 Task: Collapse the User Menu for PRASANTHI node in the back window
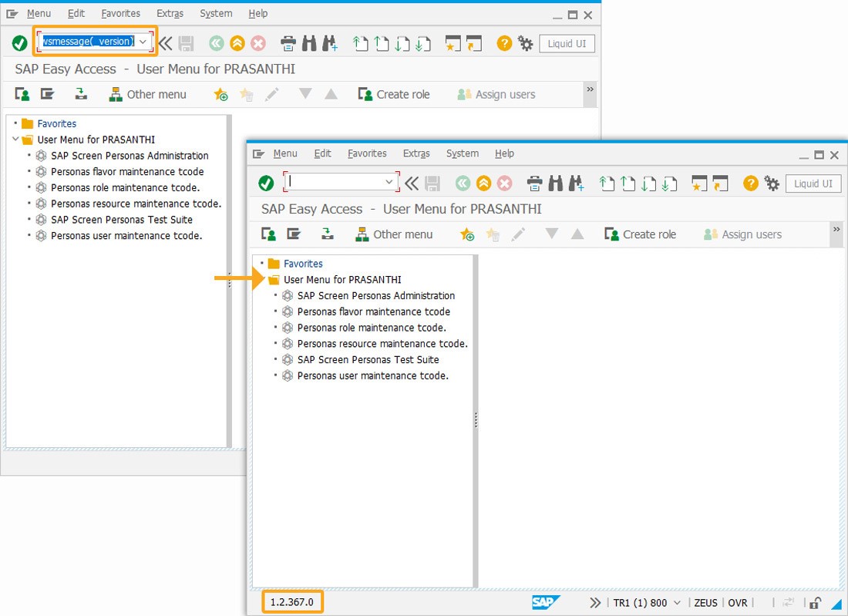point(15,140)
